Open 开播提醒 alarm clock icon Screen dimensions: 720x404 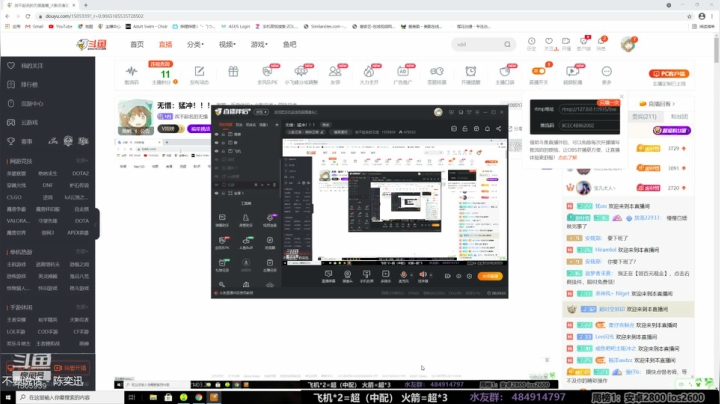point(471,71)
